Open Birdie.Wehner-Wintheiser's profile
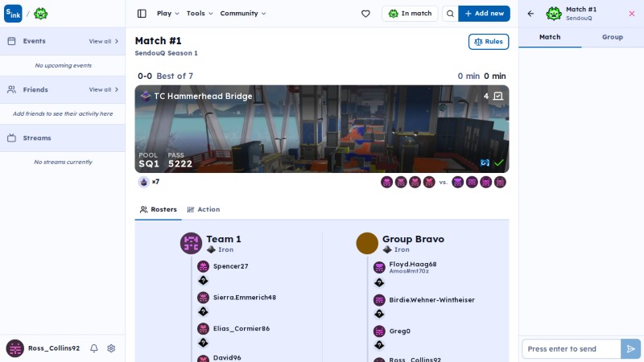This screenshot has width=644, height=362. click(x=431, y=300)
